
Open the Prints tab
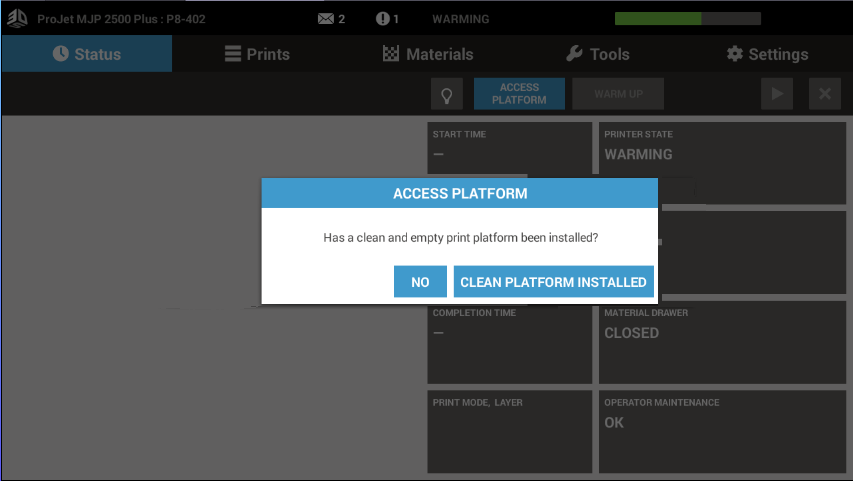click(x=256, y=54)
